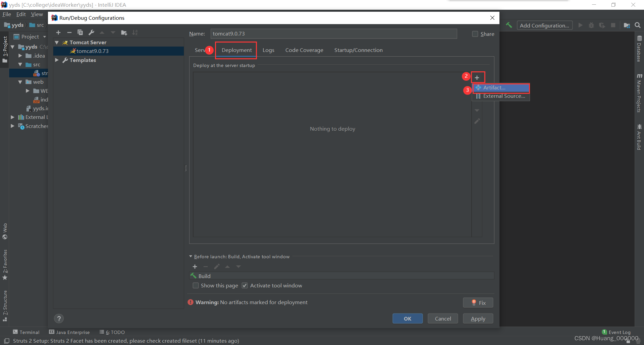Move before launch task up
This screenshot has height=345, width=644.
tap(227, 267)
